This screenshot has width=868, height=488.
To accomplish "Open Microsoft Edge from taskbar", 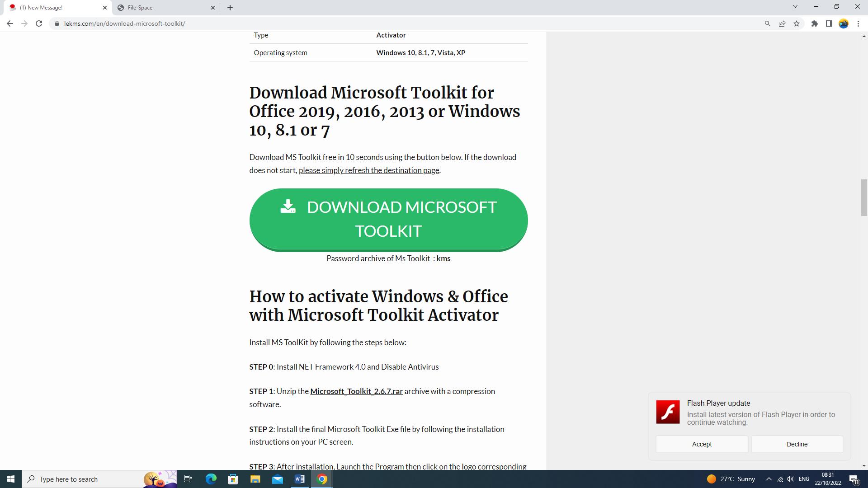I will click(x=211, y=479).
